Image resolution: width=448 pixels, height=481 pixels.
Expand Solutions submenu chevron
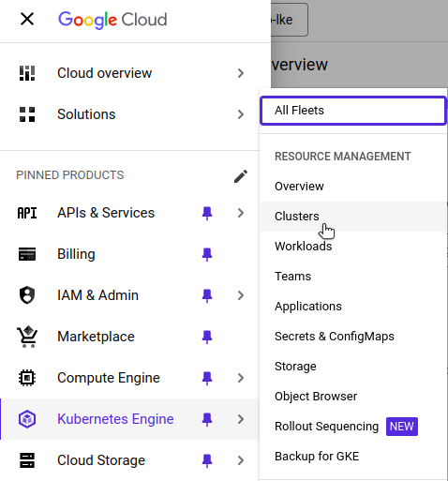click(x=241, y=114)
